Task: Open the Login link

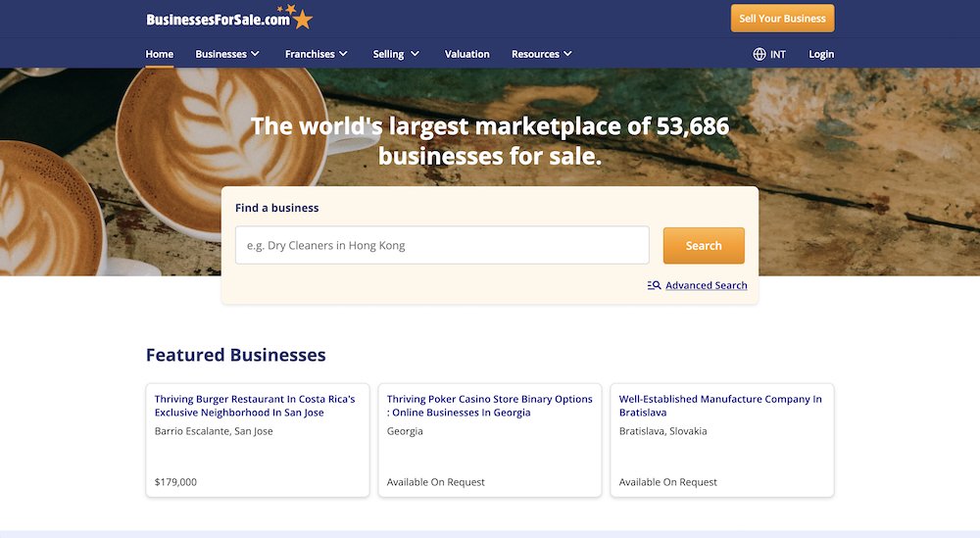Action: tap(821, 54)
